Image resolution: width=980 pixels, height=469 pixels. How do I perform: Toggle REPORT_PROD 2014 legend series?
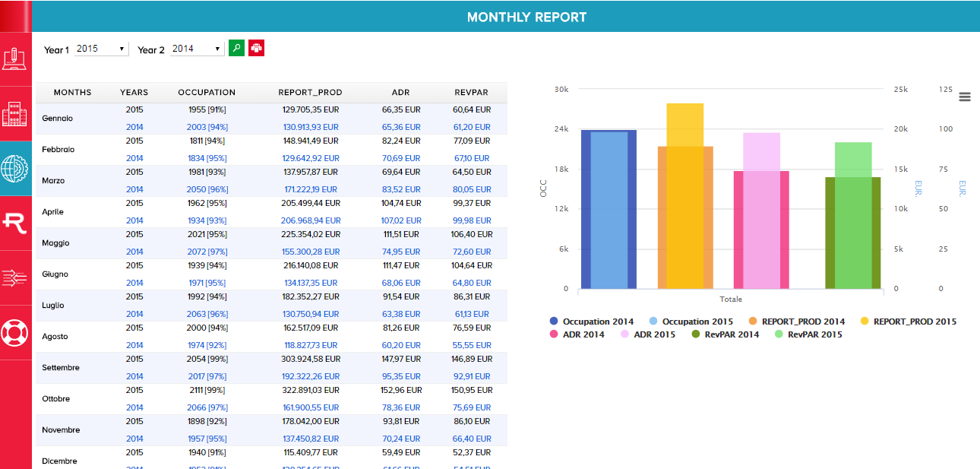(796, 322)
